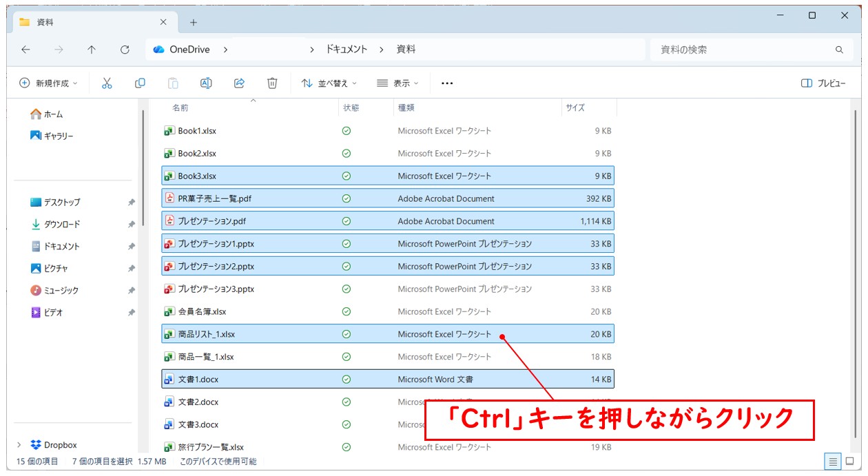This screenshot has height=476, width=868.
Task: Switch to large thumbnails view in status bar
Action: click(851, 462)
